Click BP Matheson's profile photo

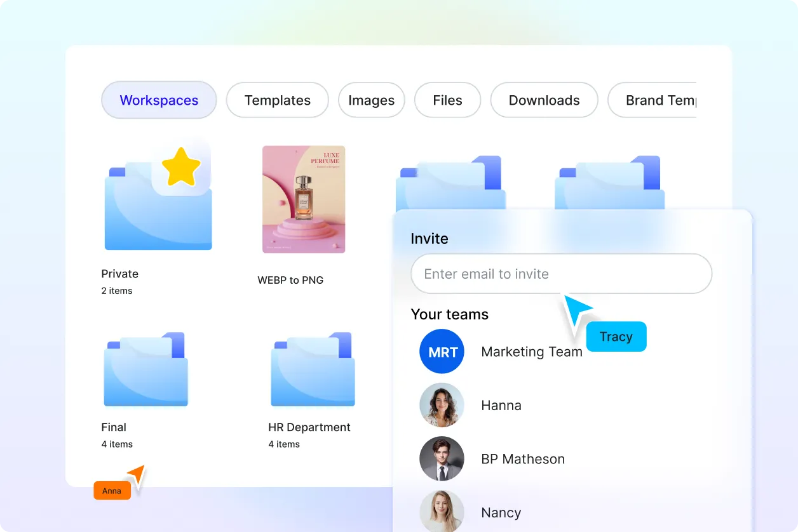pyautogui.click(x=442, y=459)
